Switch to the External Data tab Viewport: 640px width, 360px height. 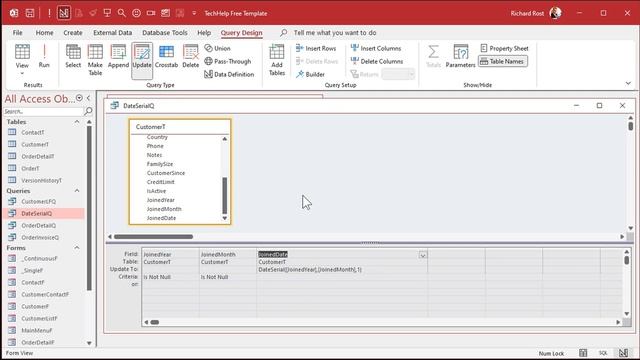pos(113,33)
